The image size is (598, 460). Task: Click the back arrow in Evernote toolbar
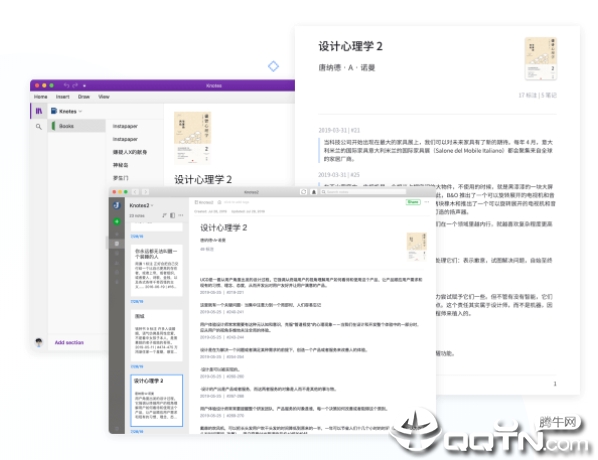pos(135,192)
